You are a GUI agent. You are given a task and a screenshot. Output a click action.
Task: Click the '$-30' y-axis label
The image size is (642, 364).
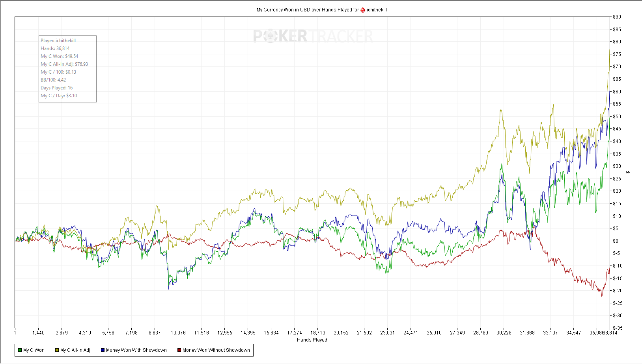click(618, 316)
